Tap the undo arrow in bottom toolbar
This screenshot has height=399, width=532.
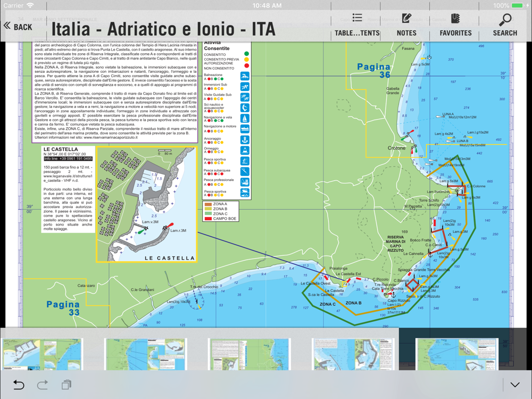[x=19, y=385]
